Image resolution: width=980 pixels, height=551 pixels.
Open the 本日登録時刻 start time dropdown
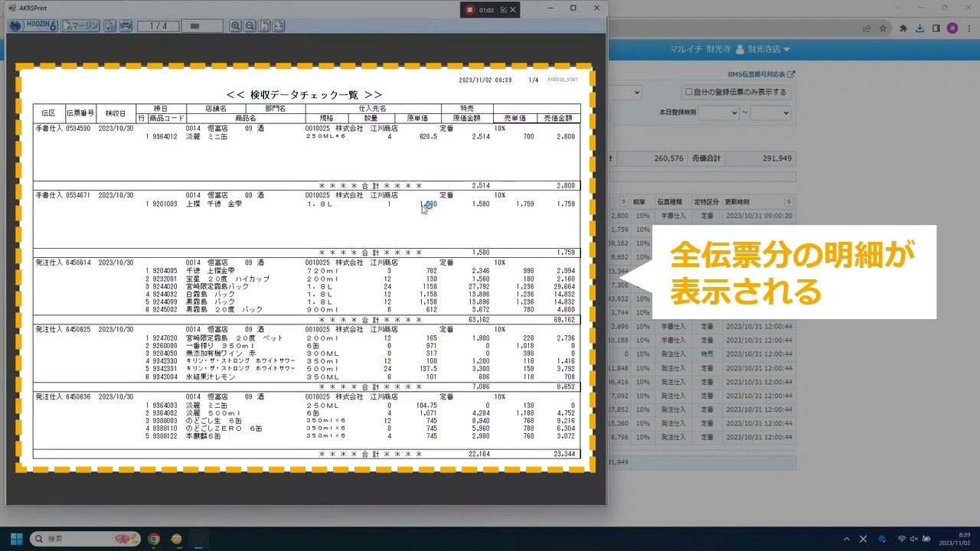click(718, 112)
